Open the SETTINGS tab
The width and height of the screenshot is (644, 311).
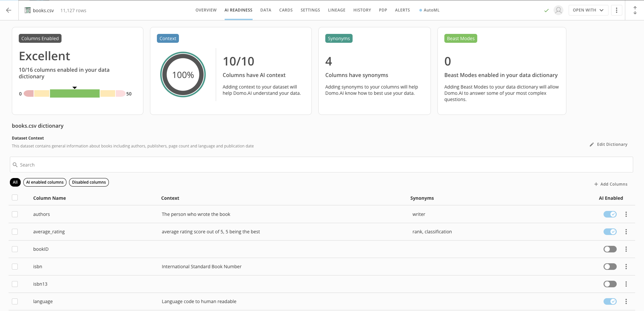click(x=310, y=10)
